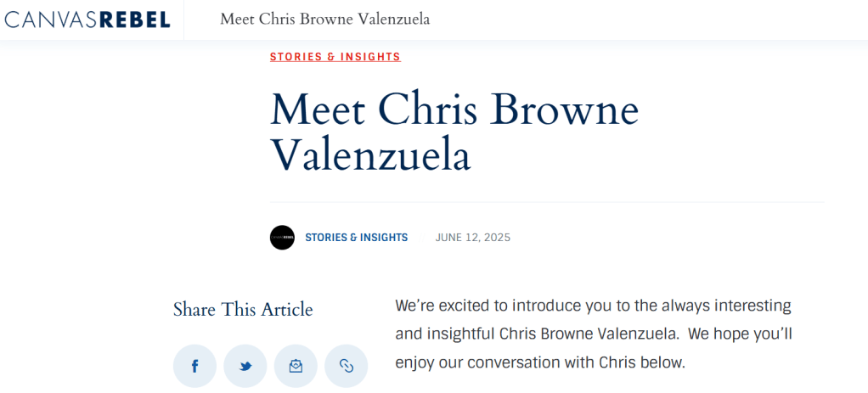Click the round black author avatar

point(282,238)
